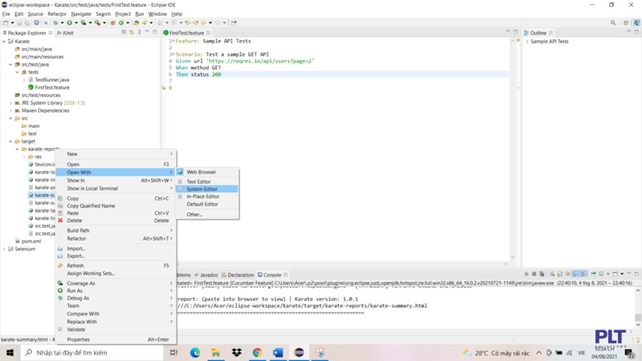Click the green Run toolbar button

(x=70, y=23)
